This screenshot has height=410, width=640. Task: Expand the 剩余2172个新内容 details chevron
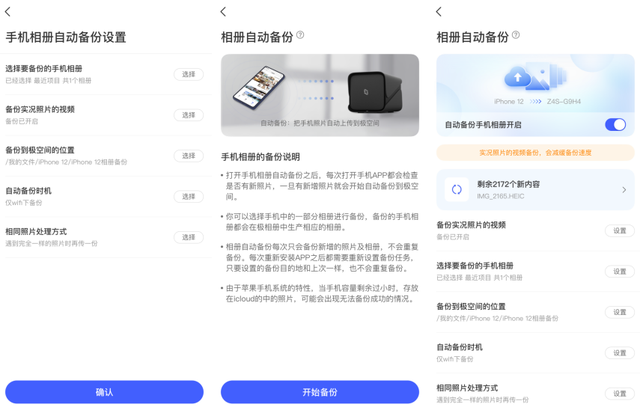(x=624, y=190)
